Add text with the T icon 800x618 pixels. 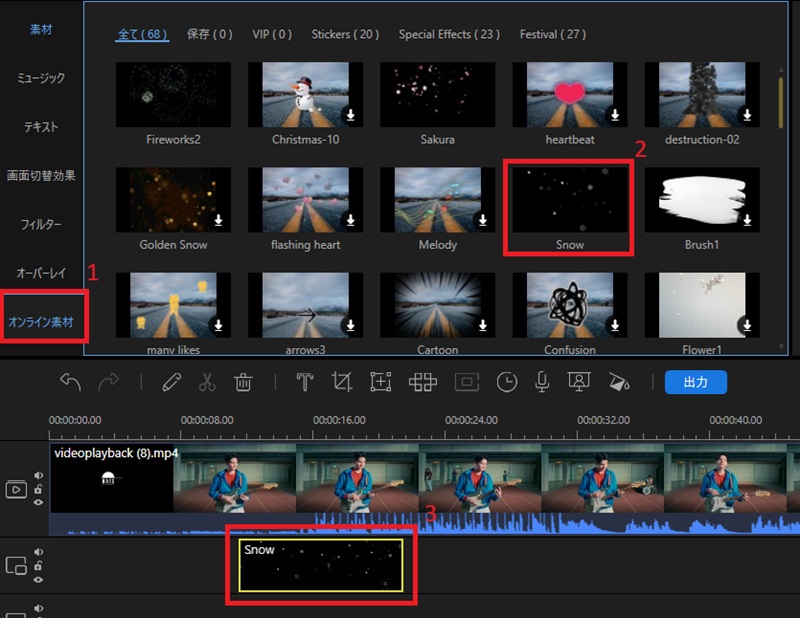tap(305, 382)
